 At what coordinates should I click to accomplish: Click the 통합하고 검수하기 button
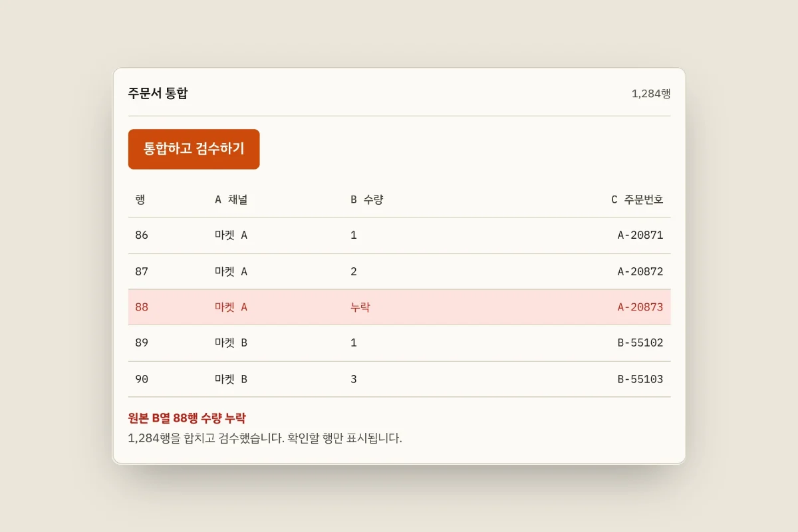(194, 149)
